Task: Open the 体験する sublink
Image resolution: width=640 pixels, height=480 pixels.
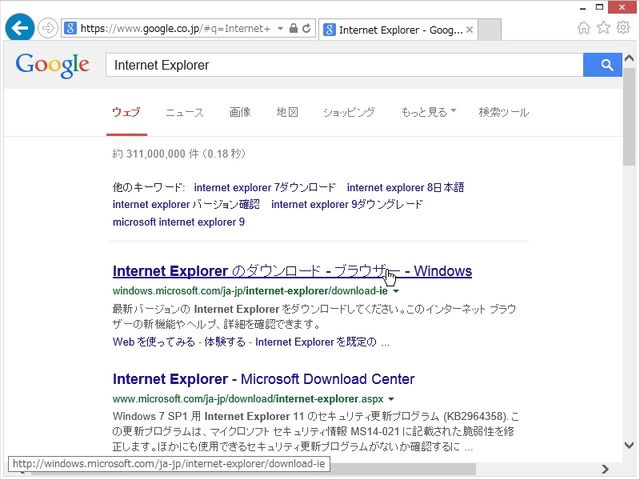Action: 225,342
